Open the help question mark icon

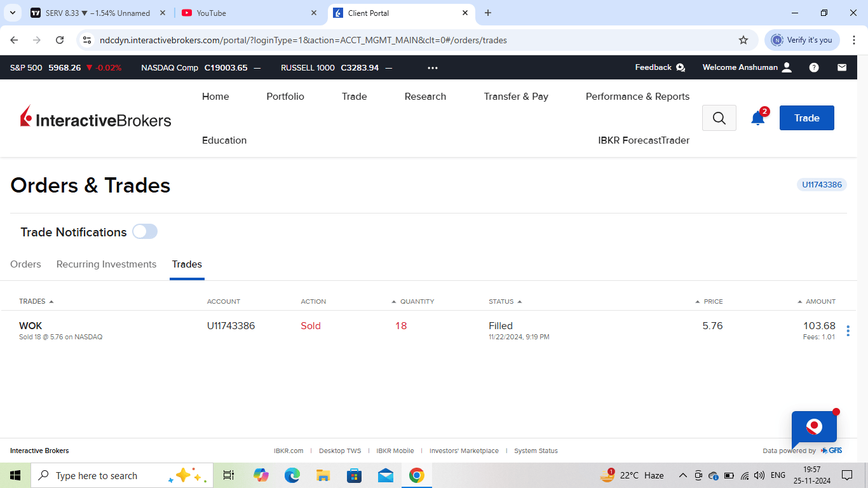[x=814, y=67]
